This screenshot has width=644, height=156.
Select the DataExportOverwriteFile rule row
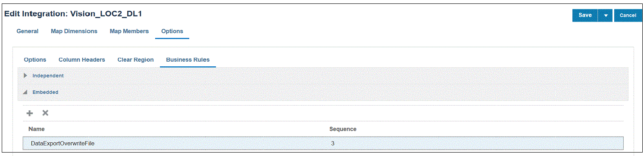(x=323, y=143)
